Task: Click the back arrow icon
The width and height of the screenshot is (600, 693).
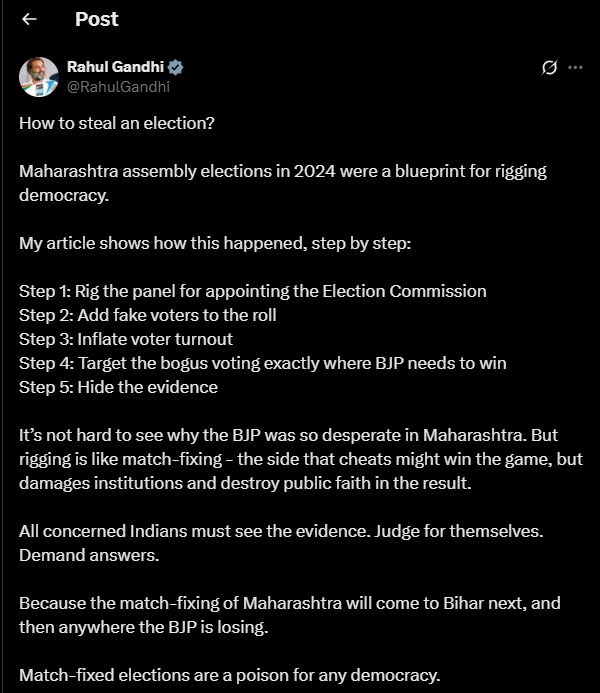Action: click(x=29, y=19)
